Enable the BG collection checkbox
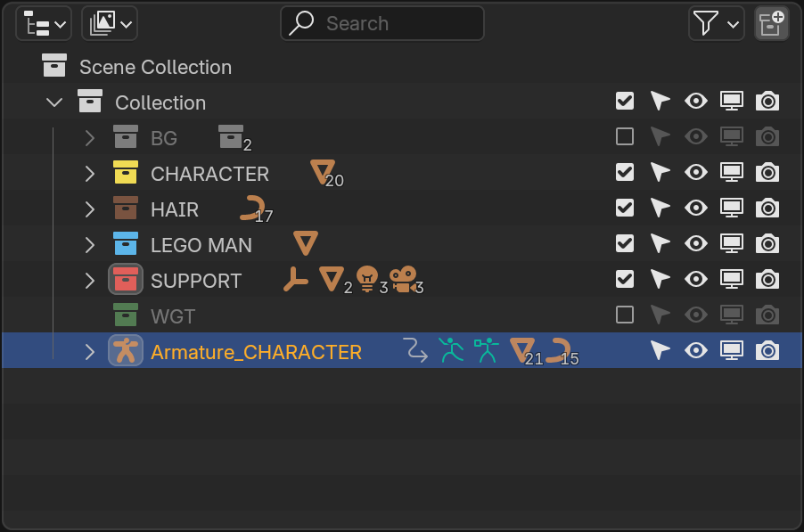This screenshot has width=804, height=532. click(x=624, y=136)
